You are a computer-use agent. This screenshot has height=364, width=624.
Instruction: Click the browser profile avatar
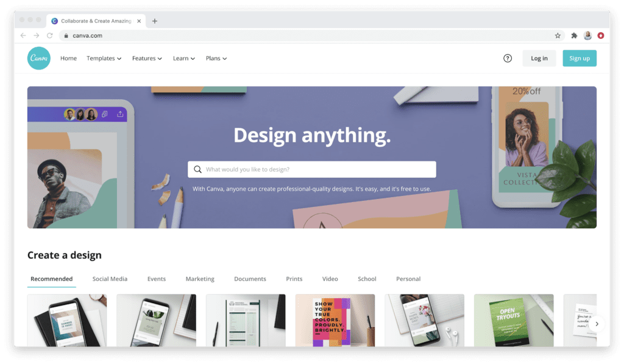(x=588, y=36)
